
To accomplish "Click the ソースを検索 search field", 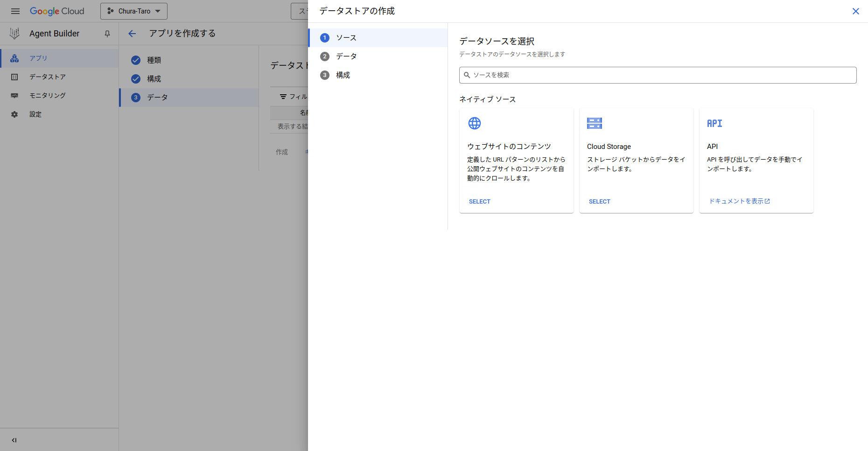I will click(658, 75).
